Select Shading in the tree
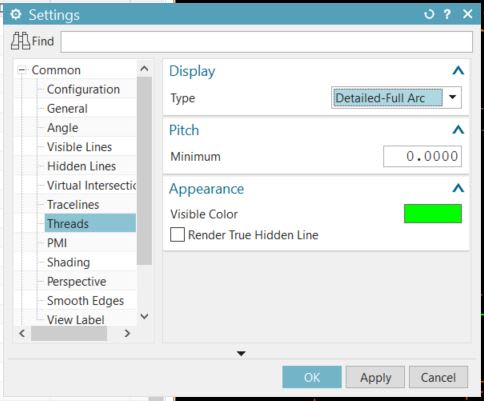The image size is (484, 401). (68, 262)
